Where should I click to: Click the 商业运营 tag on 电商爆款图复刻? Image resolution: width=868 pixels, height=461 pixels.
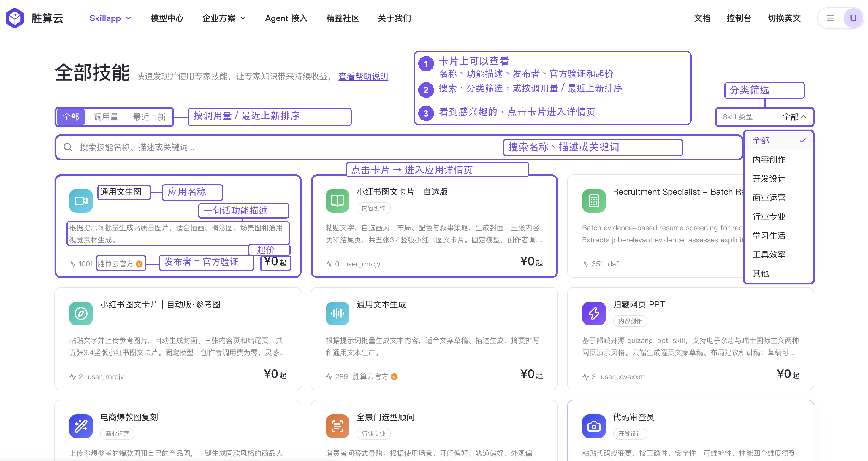(x=117, y=434)
